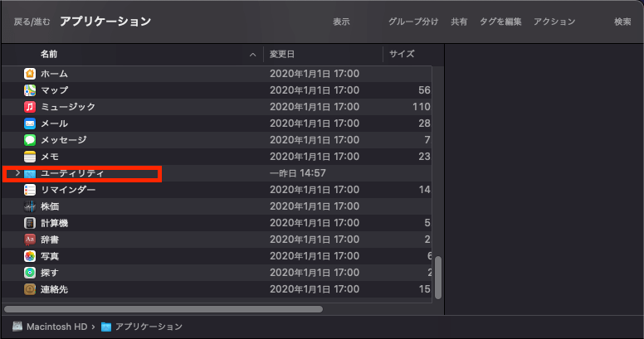
Task: Click the size value 23 for メモ
Action: click(424, 157)
